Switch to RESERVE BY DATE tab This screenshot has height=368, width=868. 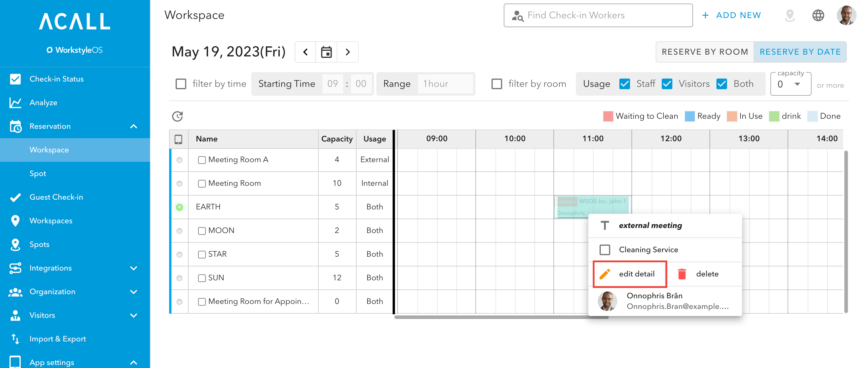(800, 52)
